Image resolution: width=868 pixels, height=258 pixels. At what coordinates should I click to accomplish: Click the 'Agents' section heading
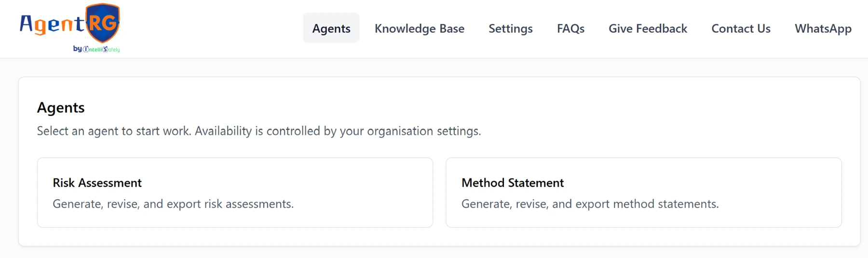(61, 107)
